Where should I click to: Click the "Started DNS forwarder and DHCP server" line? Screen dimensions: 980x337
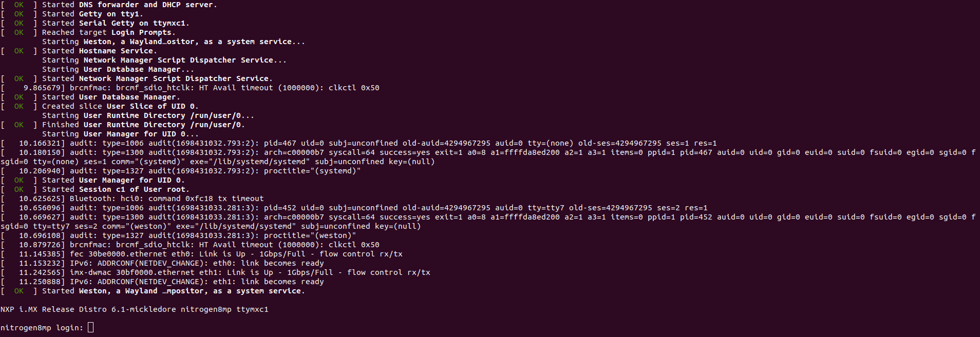[129, 5]
